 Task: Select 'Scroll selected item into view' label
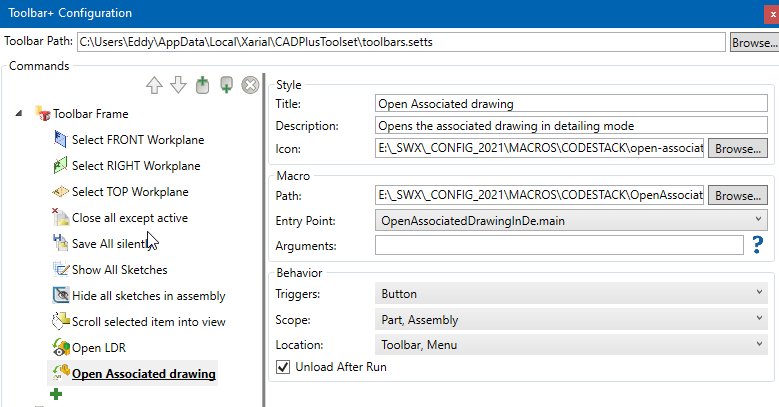click(149, 322)
